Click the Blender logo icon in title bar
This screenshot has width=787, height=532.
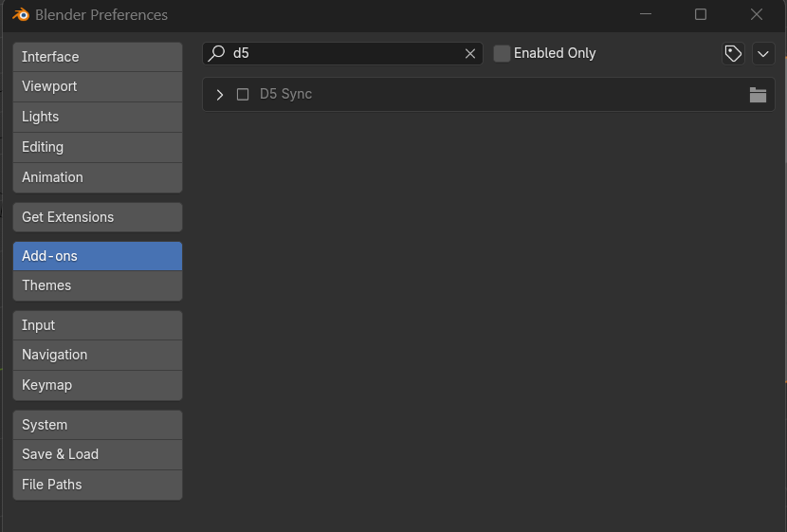tap(21, 14)
